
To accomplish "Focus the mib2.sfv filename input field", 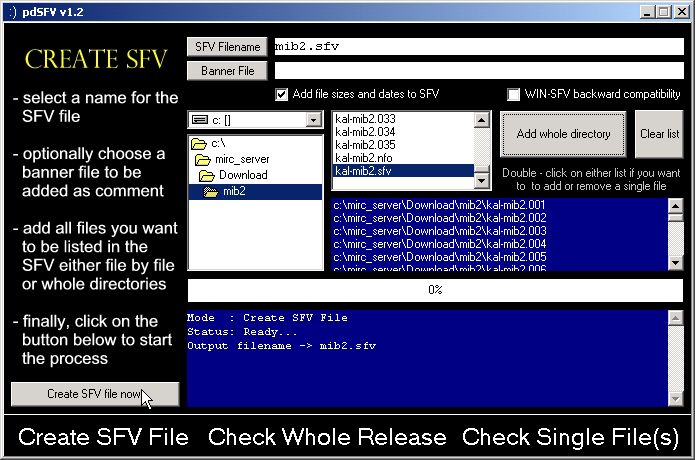I will (x=479, y=47).
